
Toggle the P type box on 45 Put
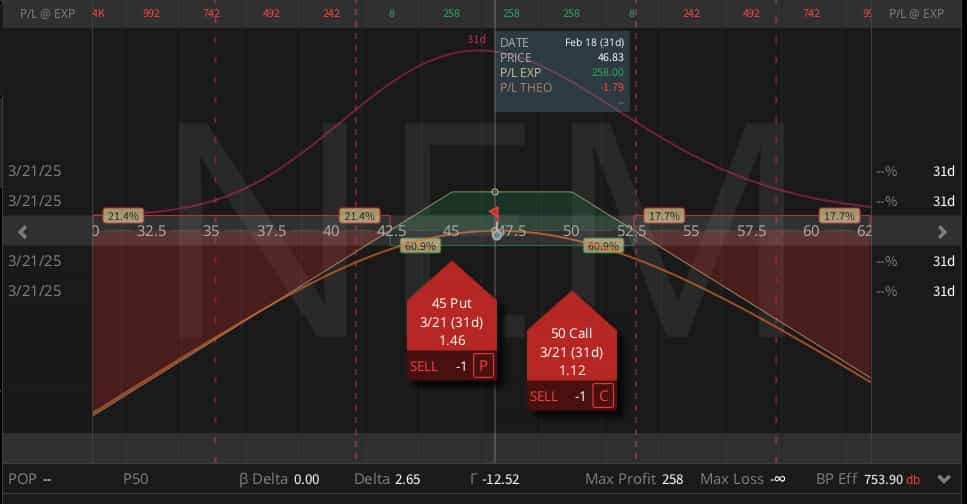[x=483, y=366]
